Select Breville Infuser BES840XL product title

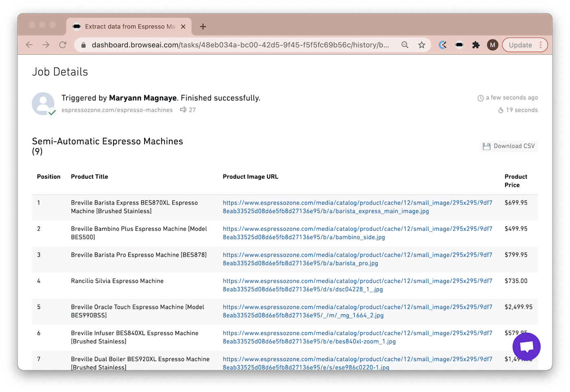pyautogui.click(x=135, y=337)
